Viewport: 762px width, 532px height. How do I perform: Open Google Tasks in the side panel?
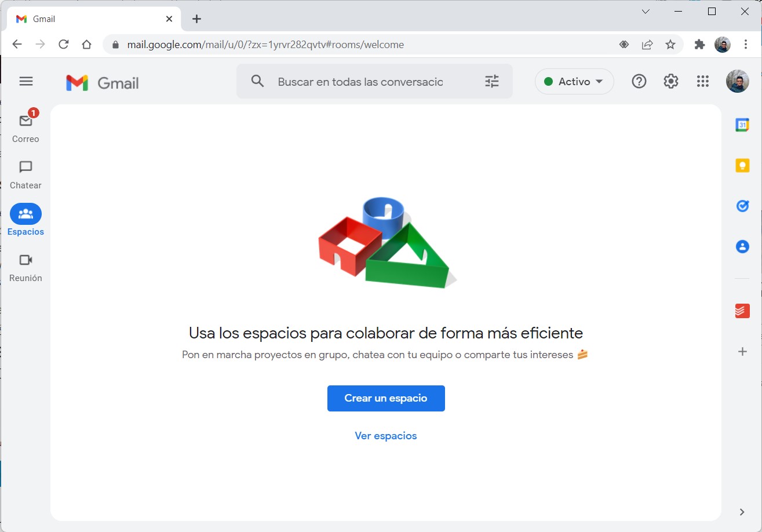(742, 206)
